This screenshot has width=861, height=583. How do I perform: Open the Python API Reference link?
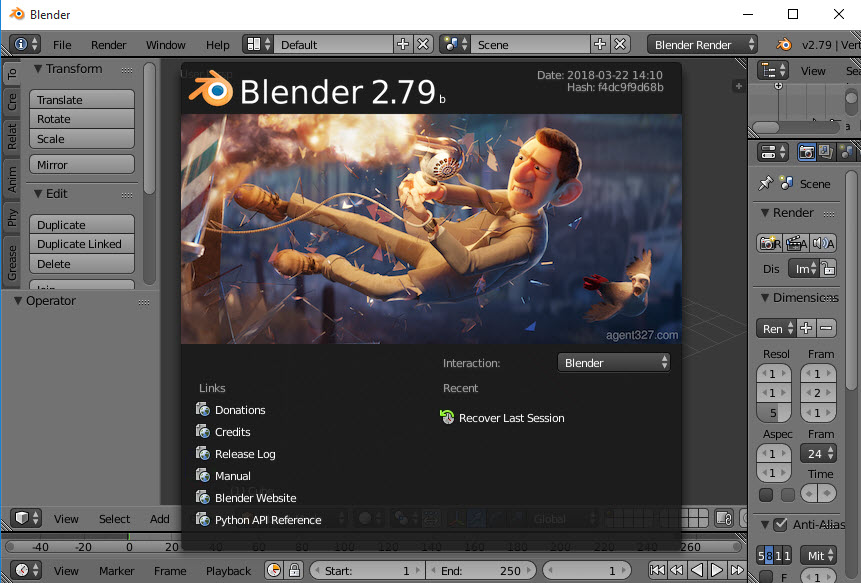259,519
